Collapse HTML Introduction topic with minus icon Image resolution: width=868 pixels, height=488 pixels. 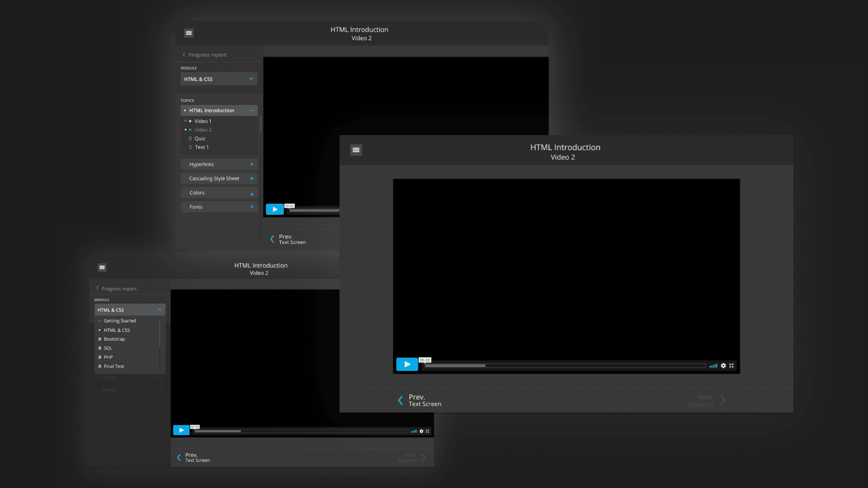coord(251,110)
